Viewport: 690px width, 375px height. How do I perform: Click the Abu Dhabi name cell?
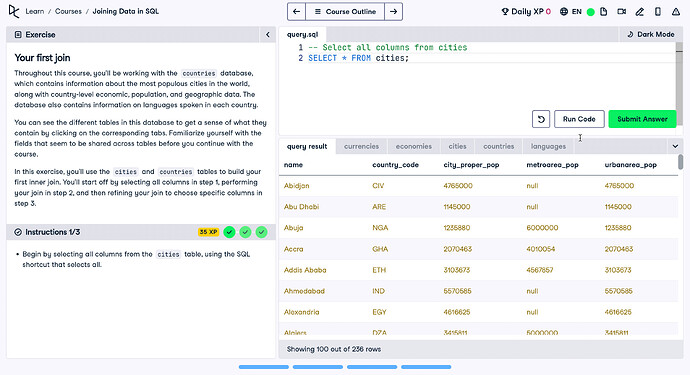tap(301, 206)
